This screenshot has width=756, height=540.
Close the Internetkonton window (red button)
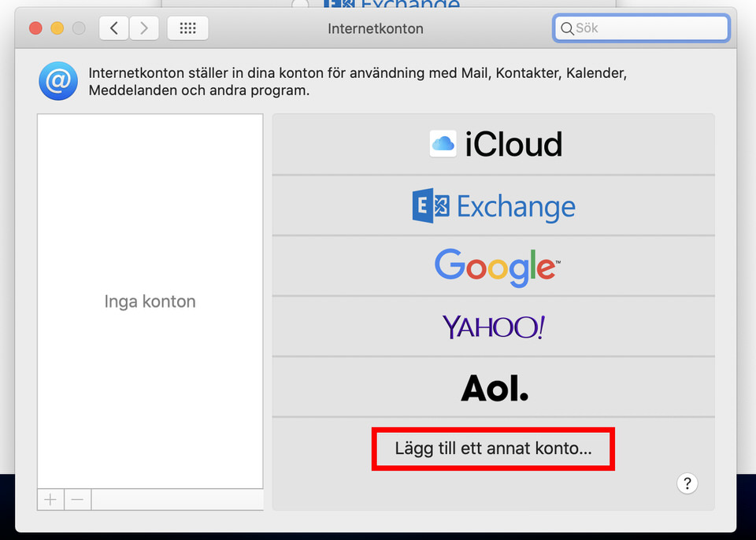point(35,28)
